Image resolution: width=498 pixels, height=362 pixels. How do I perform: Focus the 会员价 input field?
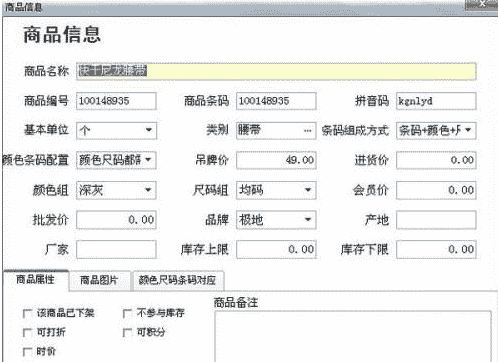point(436,190)
